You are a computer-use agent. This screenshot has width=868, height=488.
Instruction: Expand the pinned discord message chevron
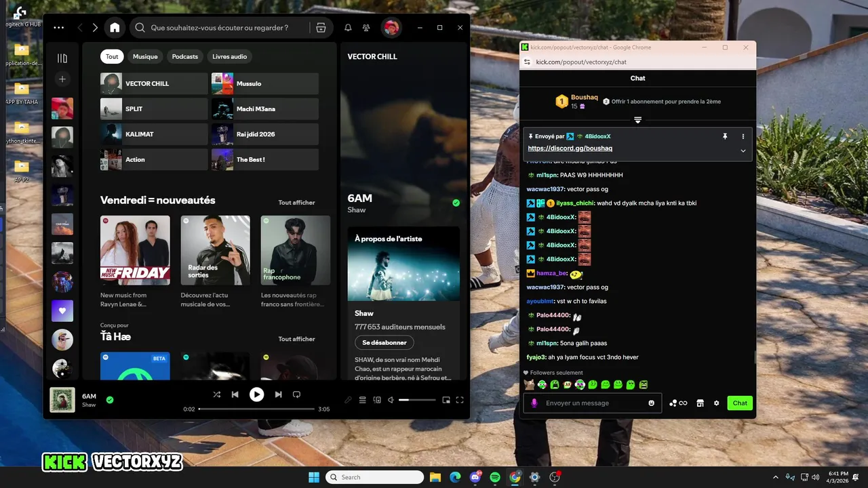(743, 150)
